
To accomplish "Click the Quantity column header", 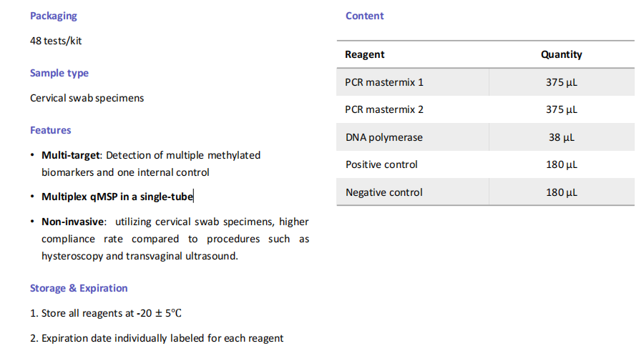I will [x=561, y=54].
